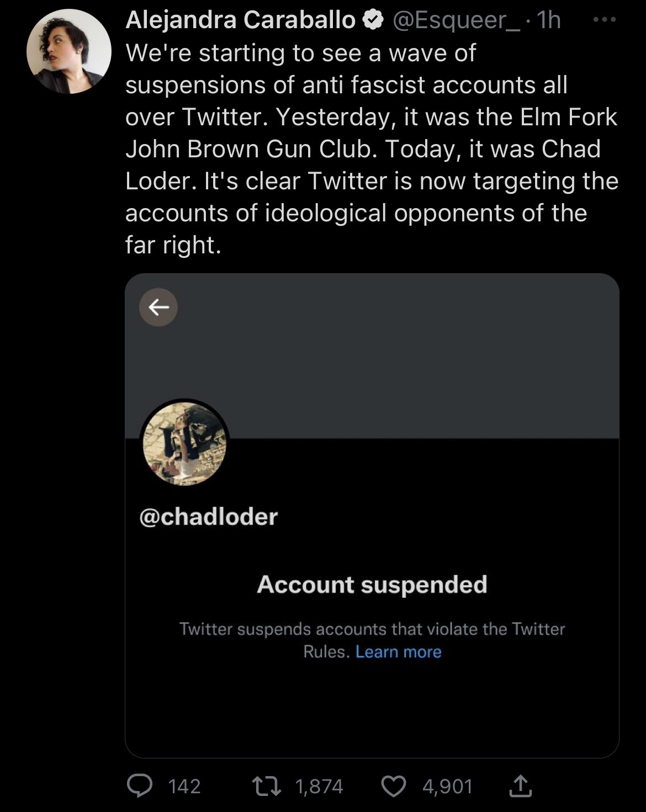Open the Alejandra Caraballo display name

pyautogui.click(x=241, y=20)
